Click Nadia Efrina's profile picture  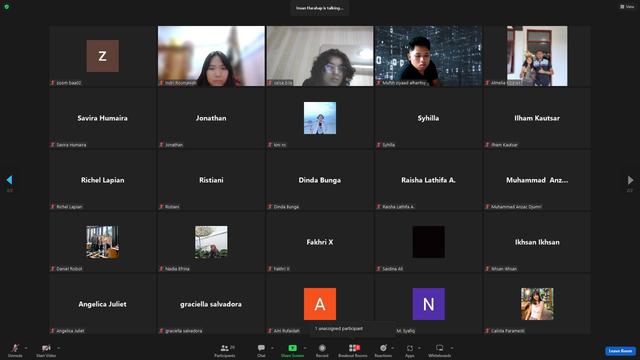pos(211,242)
